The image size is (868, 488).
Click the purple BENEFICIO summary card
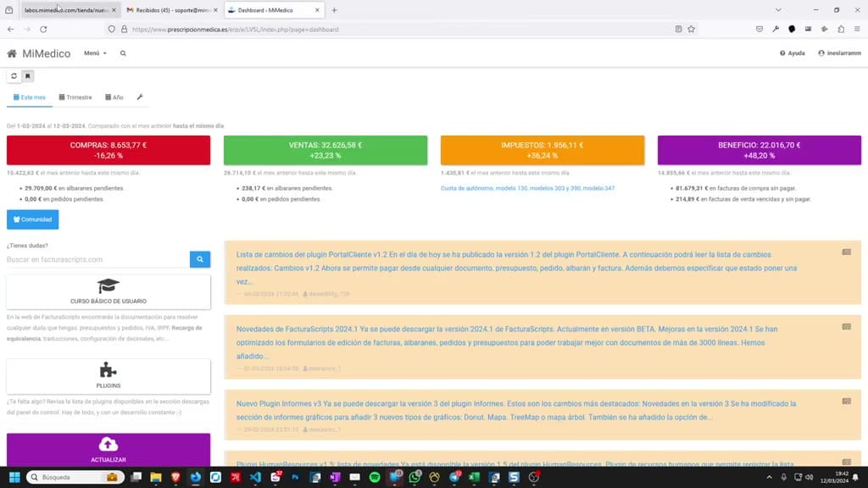click(x=759, y=150)
